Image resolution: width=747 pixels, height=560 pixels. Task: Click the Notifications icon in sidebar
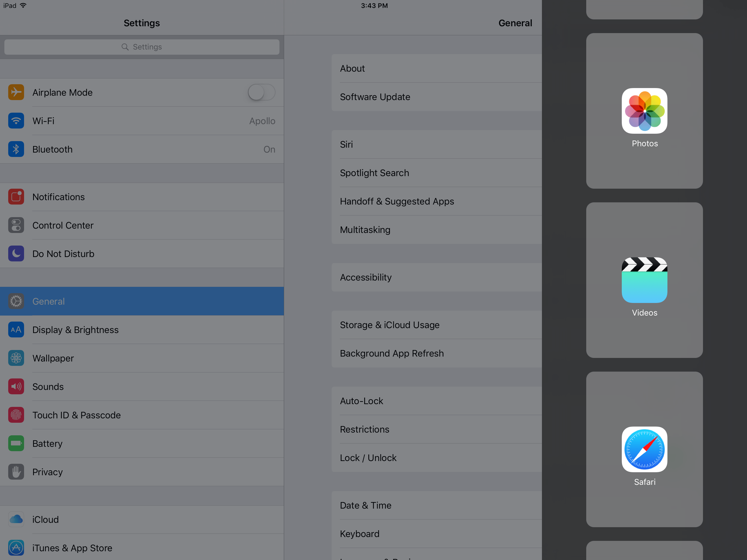(16, 197)
